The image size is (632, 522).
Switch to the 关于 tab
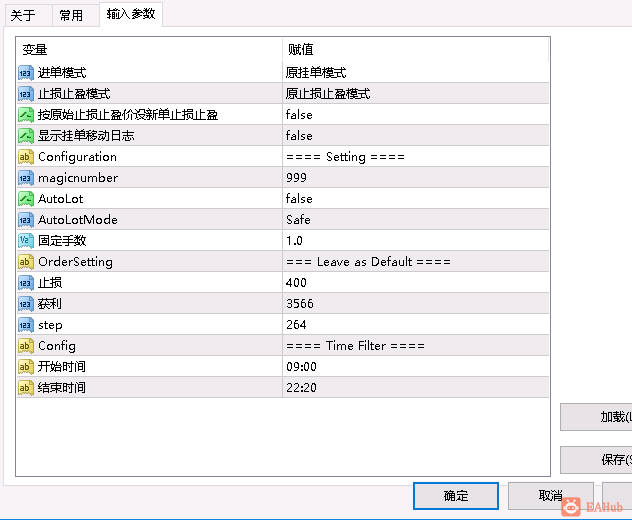28,15
